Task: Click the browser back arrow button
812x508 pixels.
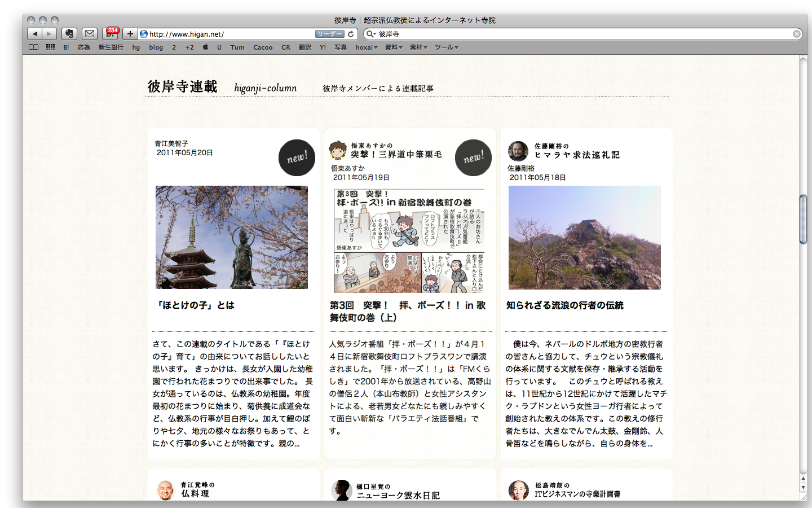Action: (35, 34)
